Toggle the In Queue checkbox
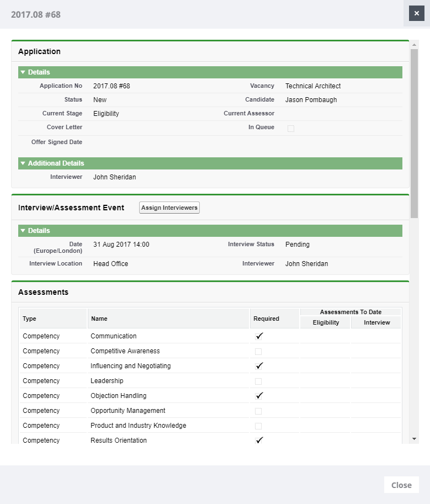This screenshot has height=504, width=430. (x=291, y=129)
